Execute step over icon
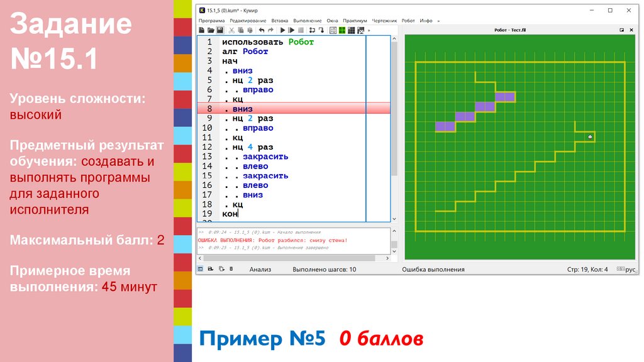 click(x=321, y=30)
